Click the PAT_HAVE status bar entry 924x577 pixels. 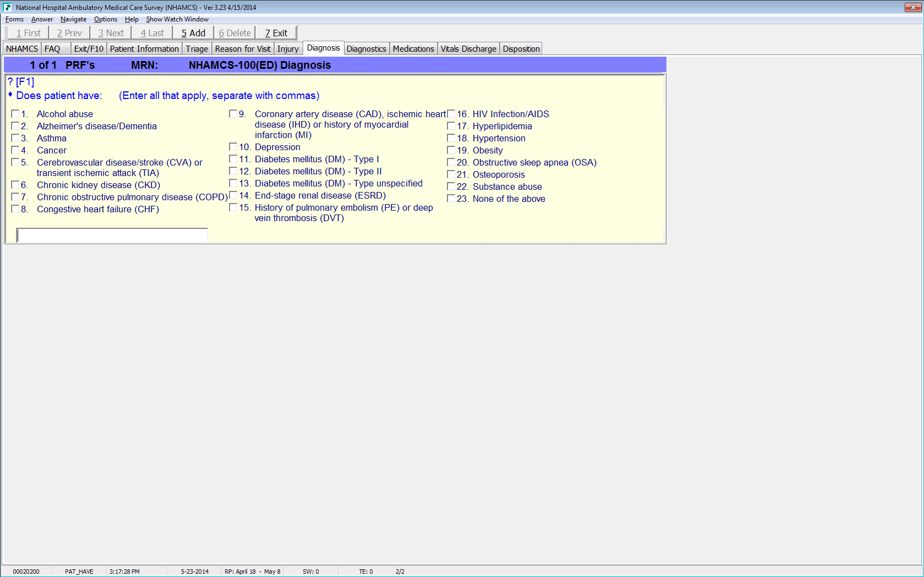(x=79, y=571)
